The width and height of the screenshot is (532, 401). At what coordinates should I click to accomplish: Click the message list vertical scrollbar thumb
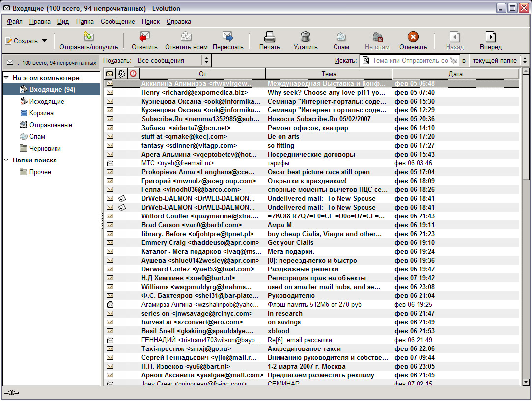(526, 128)
